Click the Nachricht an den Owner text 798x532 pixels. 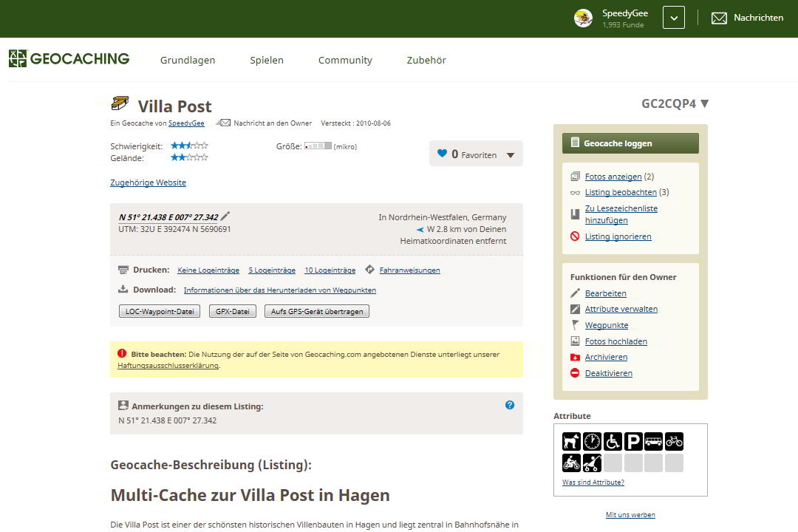(x=273, y=123)
